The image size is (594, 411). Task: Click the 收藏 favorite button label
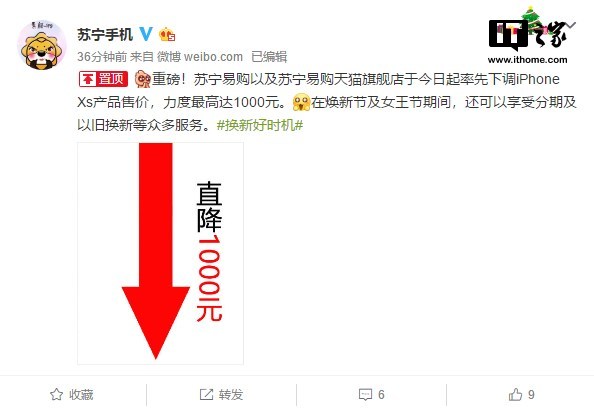pos(81,395)
